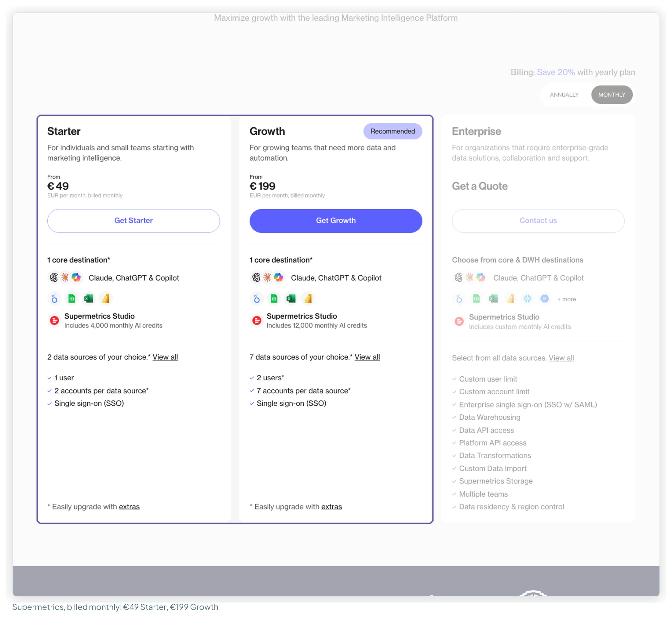The width and height of the screenshot is (672, 619).
Task: Click the Get Growth button
Action: [336, 221]
